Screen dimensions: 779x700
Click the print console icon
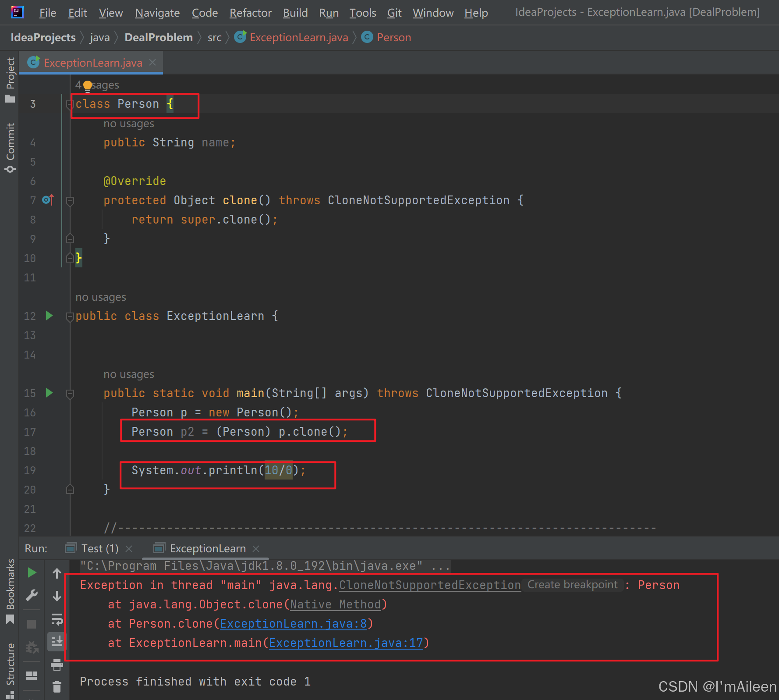click(x=57, y=665)
